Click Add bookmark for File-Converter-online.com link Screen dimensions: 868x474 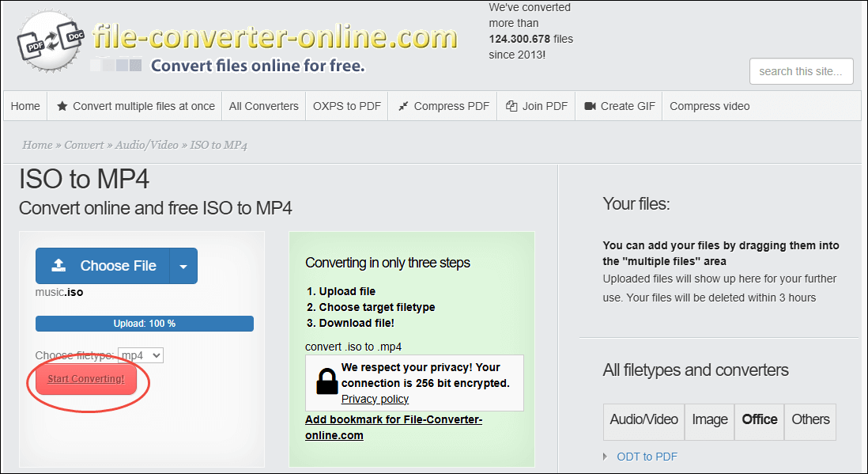(x=394, y=427)
